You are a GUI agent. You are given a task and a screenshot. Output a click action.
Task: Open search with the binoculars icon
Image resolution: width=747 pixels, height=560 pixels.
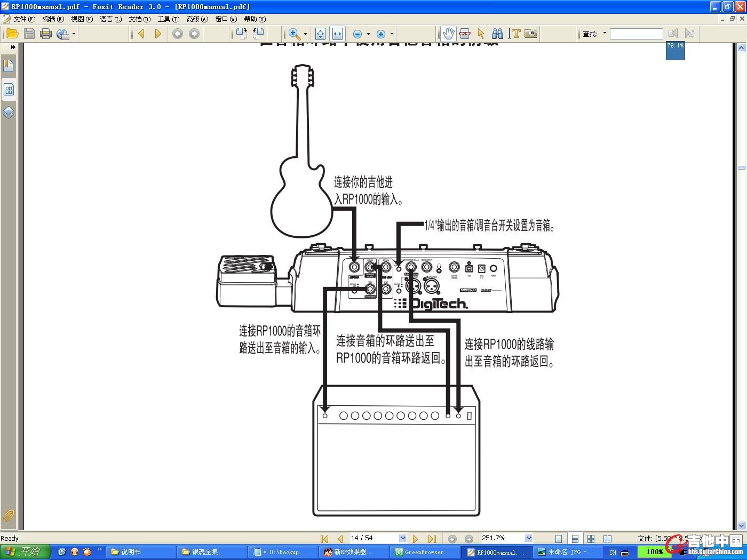(497, 34)
